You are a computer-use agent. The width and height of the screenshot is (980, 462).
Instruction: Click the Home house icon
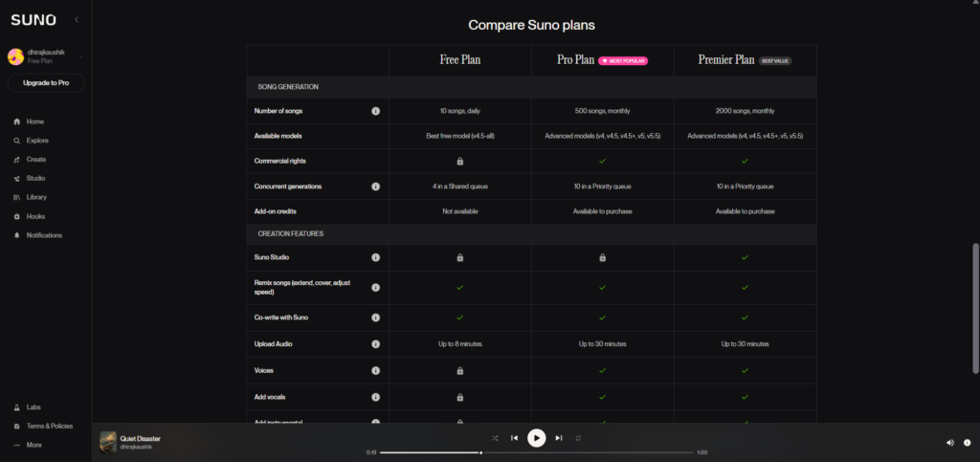click(x=17, y=121)
